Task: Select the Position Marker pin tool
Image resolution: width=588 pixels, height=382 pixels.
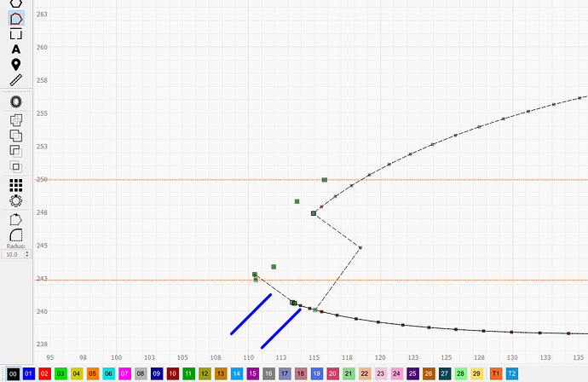Action: 15,65
